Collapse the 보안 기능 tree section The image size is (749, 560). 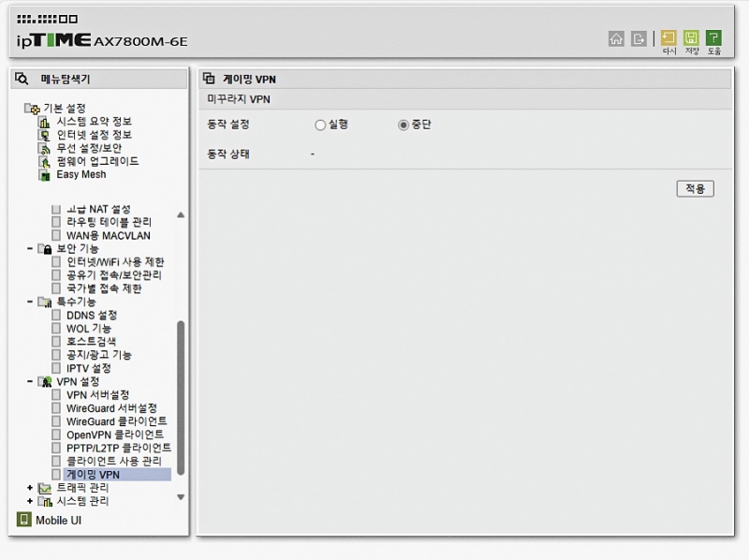click(30, 249)
